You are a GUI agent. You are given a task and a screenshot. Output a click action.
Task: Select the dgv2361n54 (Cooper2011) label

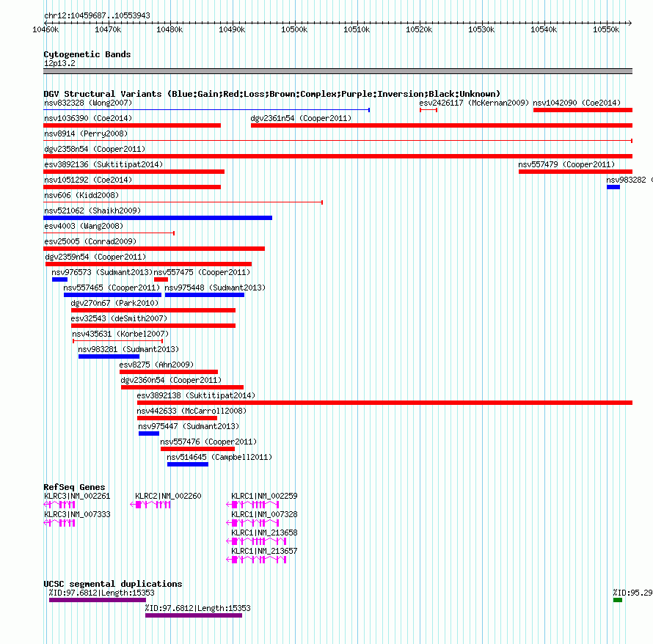tap(301, 118)
